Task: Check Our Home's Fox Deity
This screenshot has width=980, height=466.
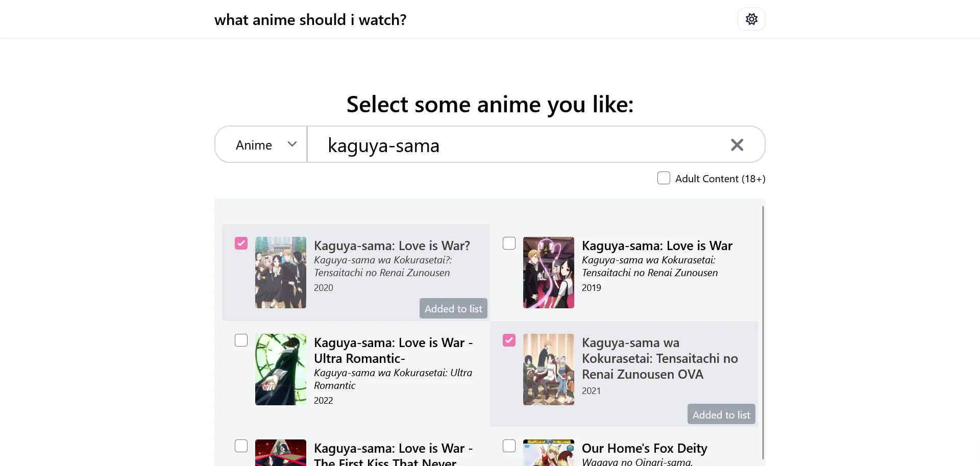Action: (x=508, y=446)
